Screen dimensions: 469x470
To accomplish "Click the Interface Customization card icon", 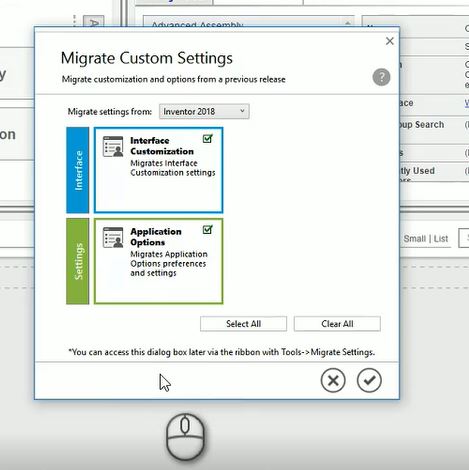I will (113, 146).
